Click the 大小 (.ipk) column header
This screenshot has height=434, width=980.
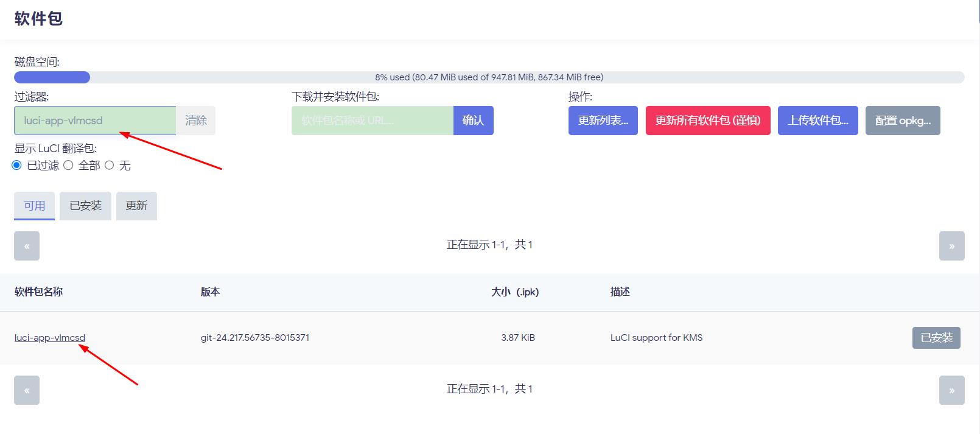pos(515,292)
